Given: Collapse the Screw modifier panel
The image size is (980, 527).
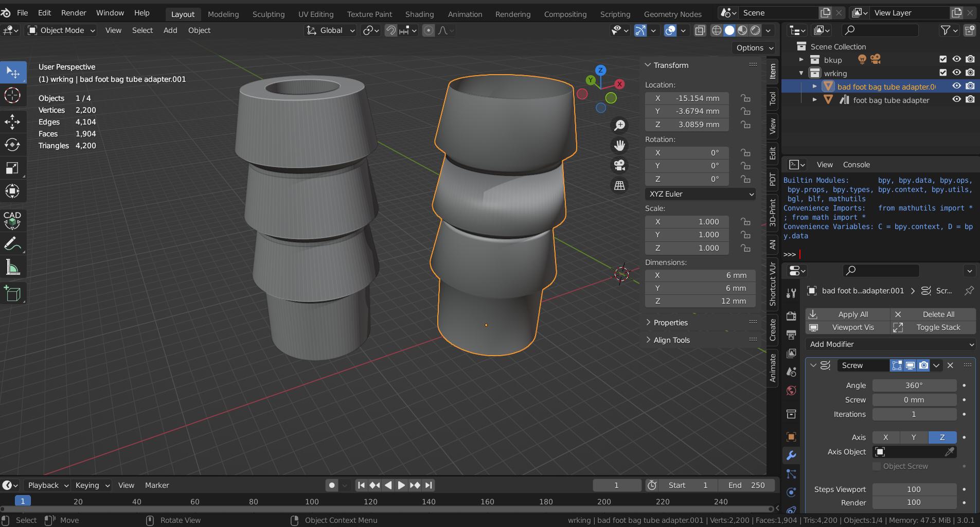Looking at the screenshot, I should (813, 365).
